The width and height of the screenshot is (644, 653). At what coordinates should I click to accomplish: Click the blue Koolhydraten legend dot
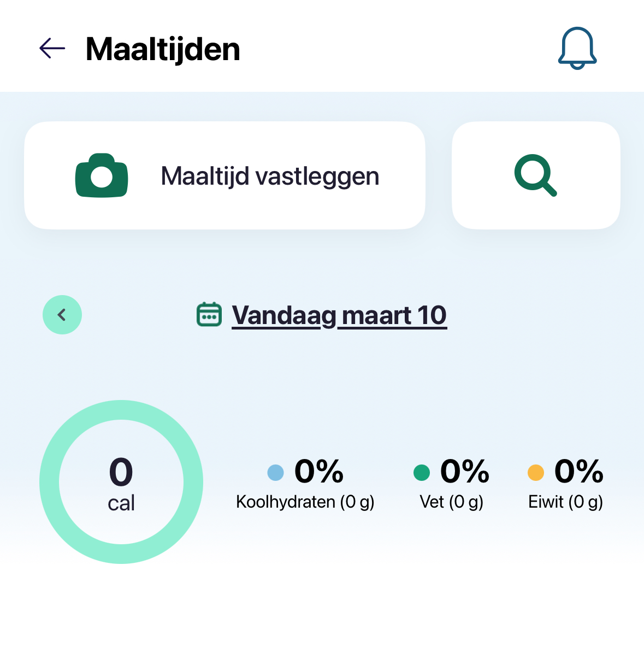(x=276, y=472)
